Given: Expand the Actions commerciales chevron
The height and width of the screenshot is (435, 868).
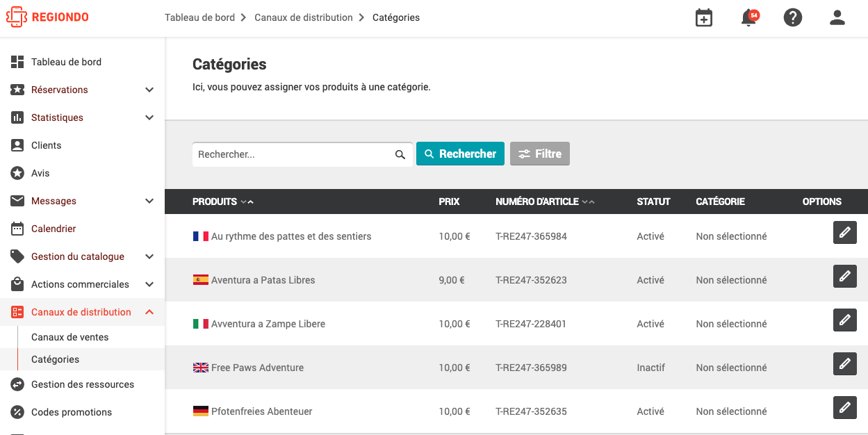Looking at the screenshot, I should tap(149, 284).
